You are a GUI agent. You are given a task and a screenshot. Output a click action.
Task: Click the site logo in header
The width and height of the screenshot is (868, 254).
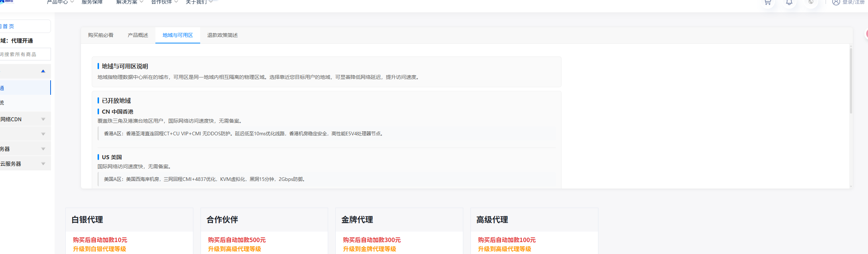7,1
